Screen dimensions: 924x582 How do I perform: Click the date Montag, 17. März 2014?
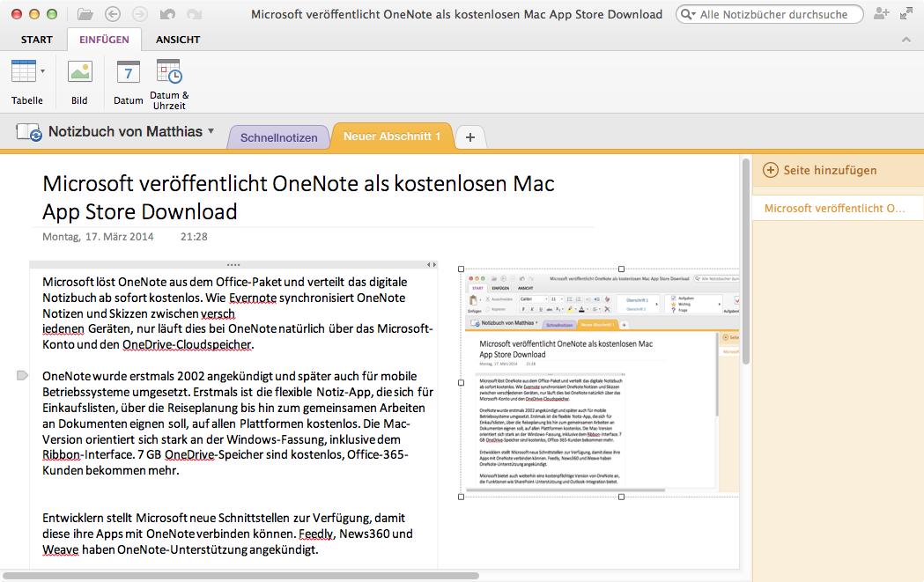point(98,236)
